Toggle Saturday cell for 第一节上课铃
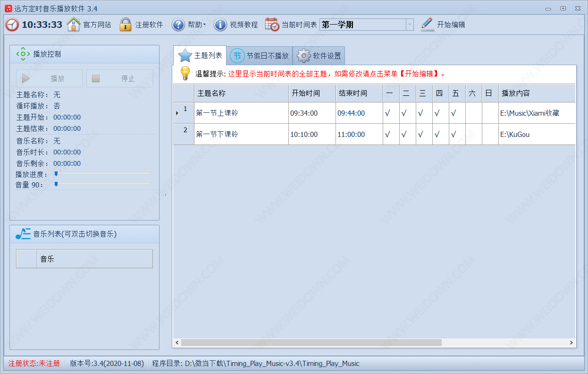The height and width of the screenshot is (374, 588). 473,113
